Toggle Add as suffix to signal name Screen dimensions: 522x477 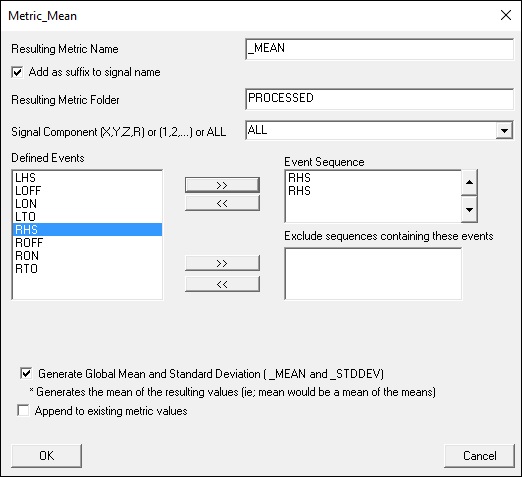[x=17, y=72]
